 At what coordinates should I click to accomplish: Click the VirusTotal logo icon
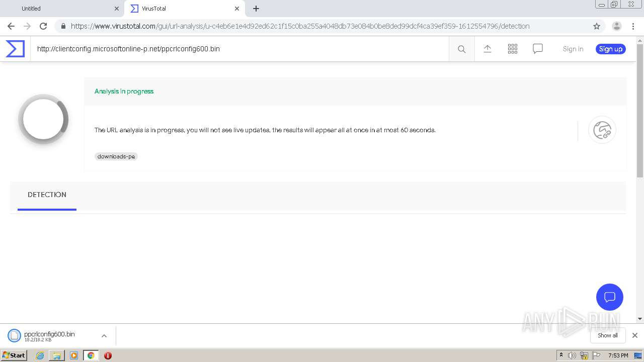(15, 49)
